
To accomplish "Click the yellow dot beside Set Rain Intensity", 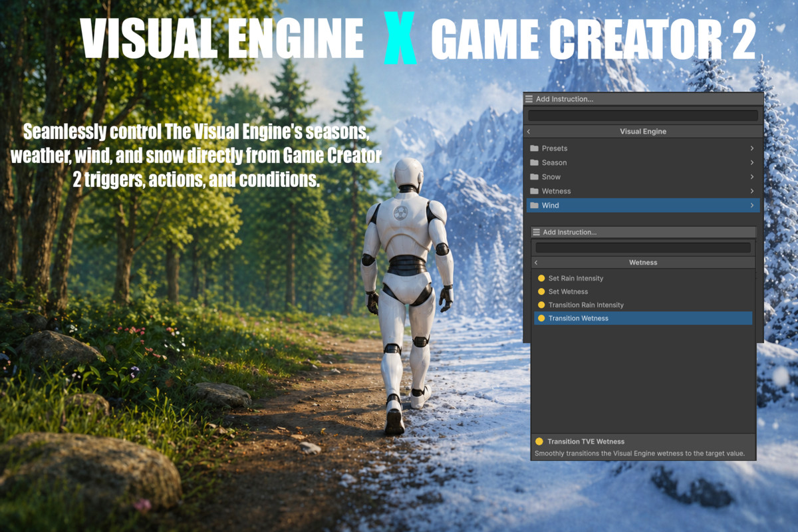I will [x=541, y=278].
